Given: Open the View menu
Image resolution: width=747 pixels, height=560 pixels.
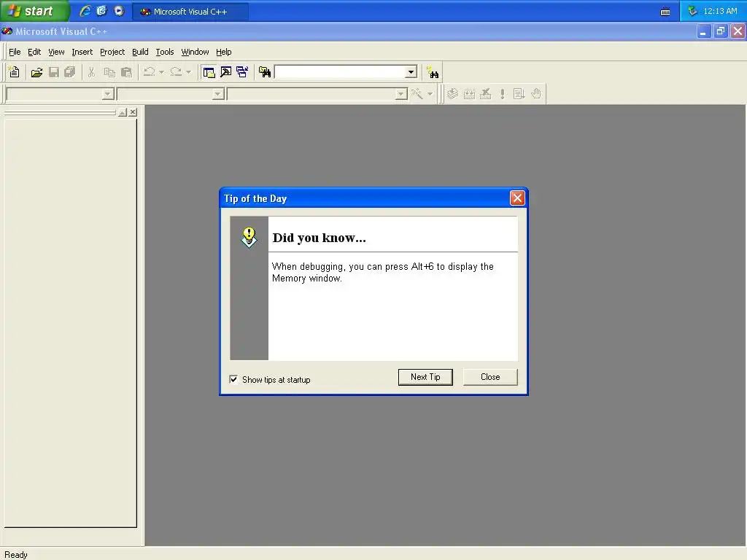Looking at the screenshot, I should point(56,52).
